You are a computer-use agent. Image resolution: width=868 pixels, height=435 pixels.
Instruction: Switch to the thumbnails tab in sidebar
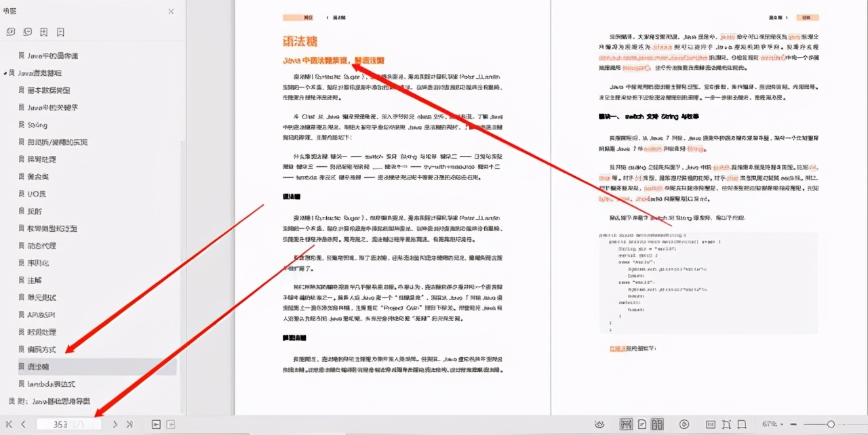coord(11,31)
